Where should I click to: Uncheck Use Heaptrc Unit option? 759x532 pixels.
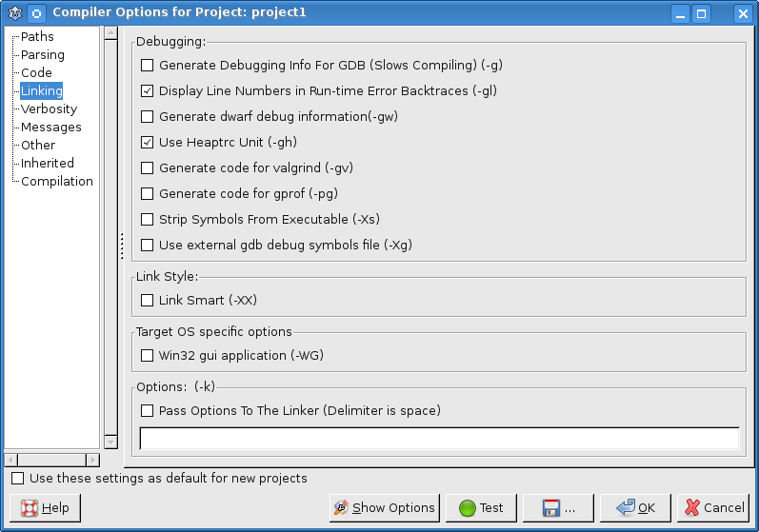coord(147,143)
